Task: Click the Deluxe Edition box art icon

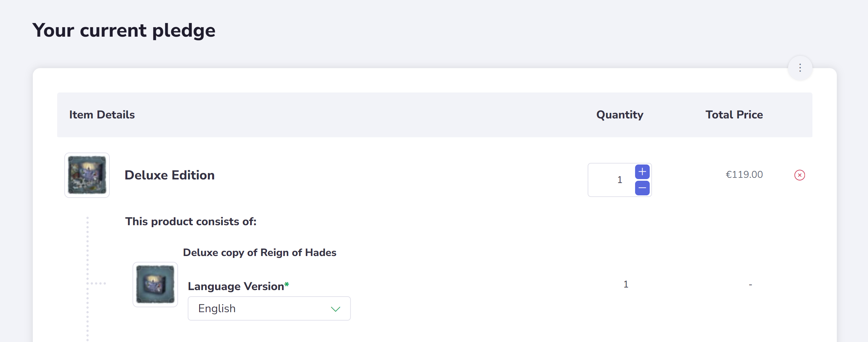Action: coord(87,175)
